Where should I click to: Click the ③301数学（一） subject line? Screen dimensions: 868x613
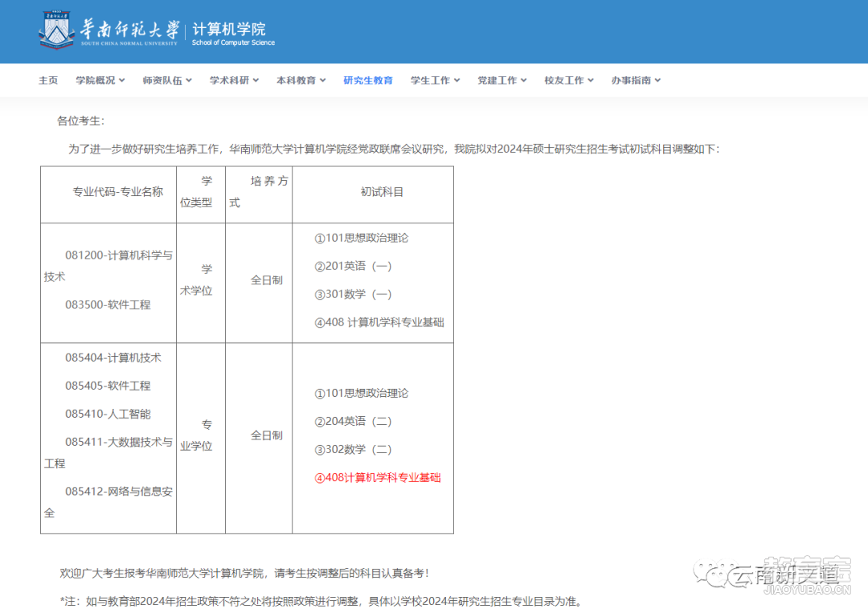pos(353,294)
